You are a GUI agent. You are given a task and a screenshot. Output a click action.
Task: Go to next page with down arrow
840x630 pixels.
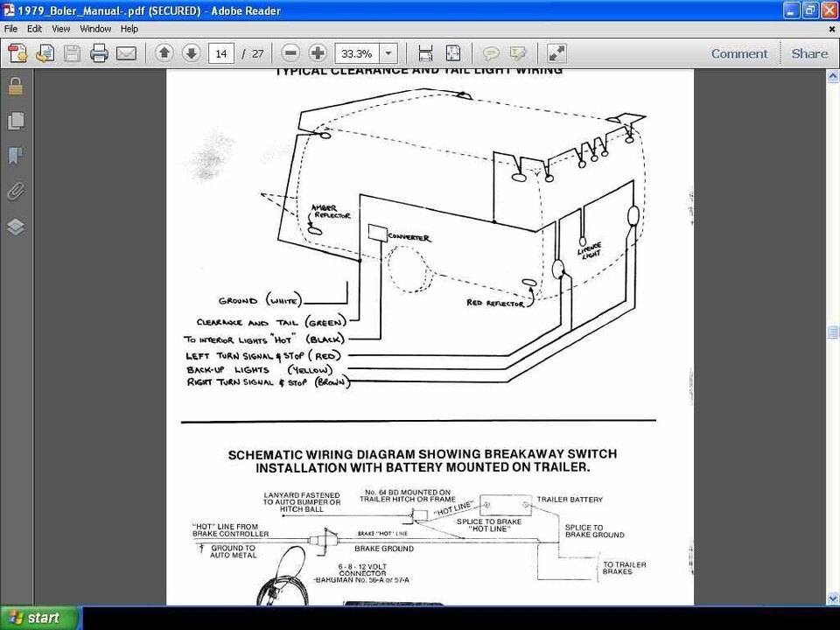point(191,53)
